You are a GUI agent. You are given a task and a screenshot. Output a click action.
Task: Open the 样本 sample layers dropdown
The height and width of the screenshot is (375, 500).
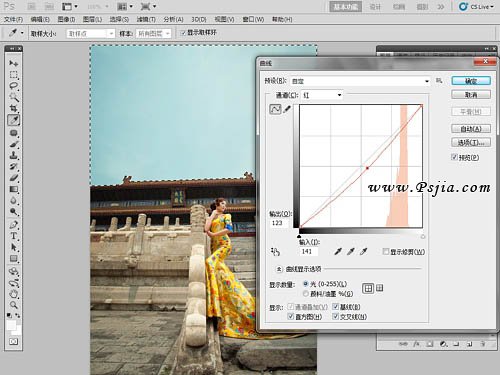click(x=153, y=33)
